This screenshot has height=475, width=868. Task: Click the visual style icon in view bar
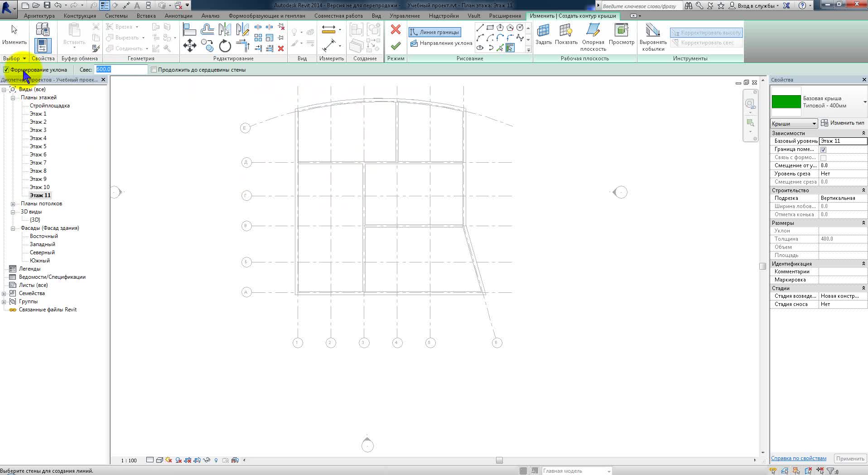[x=159, y=460]
